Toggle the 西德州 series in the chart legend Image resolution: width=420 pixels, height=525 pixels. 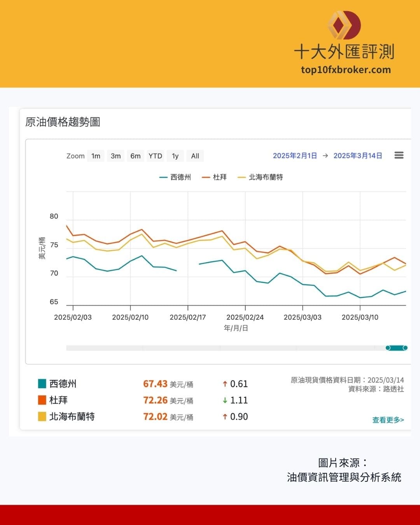(x=177, y=177)
